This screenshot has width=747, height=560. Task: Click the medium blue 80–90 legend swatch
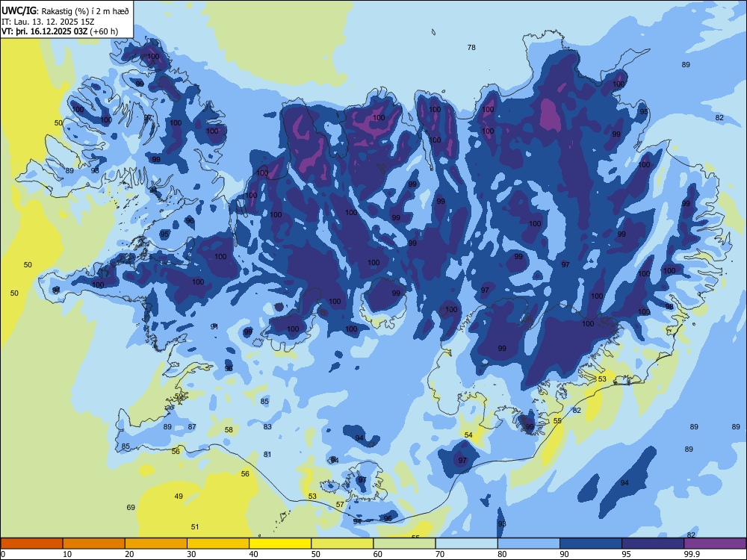[529, 544]
